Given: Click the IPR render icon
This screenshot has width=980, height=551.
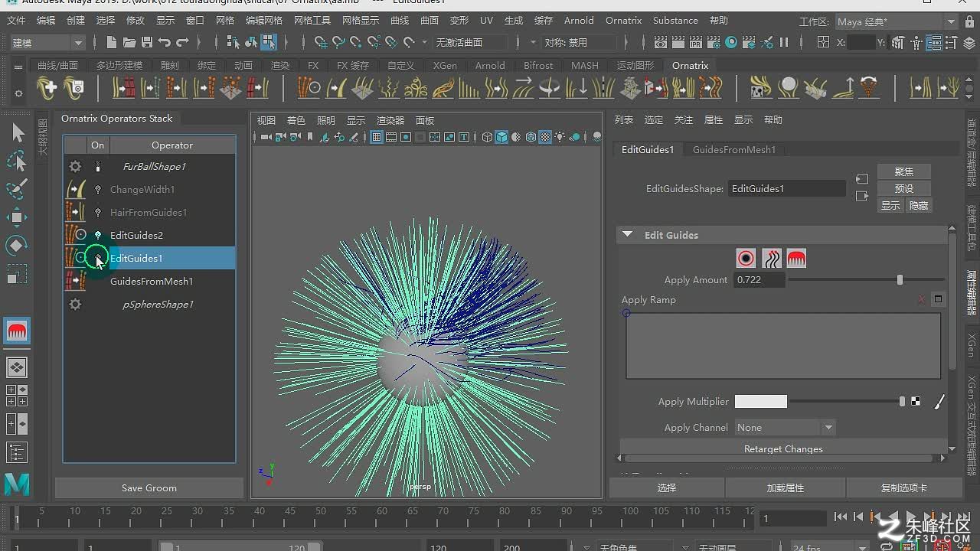Looking at the screenshot, I should click(696, 43).
